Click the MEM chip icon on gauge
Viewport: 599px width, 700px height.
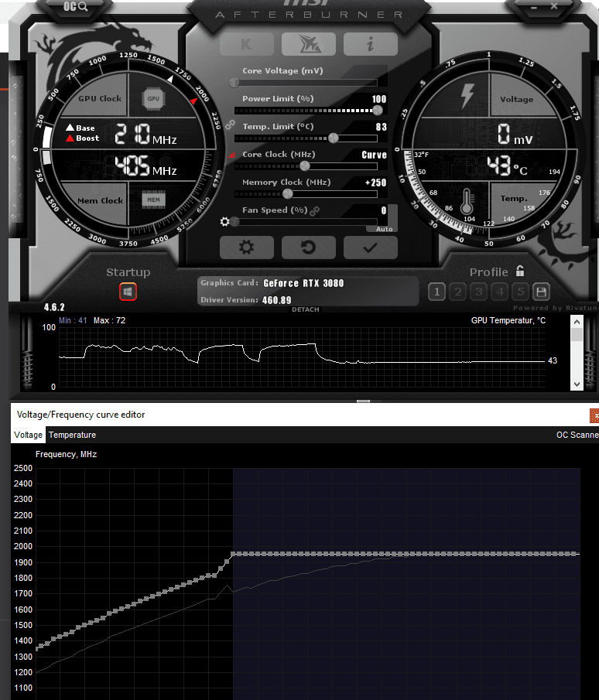point(153,200)
